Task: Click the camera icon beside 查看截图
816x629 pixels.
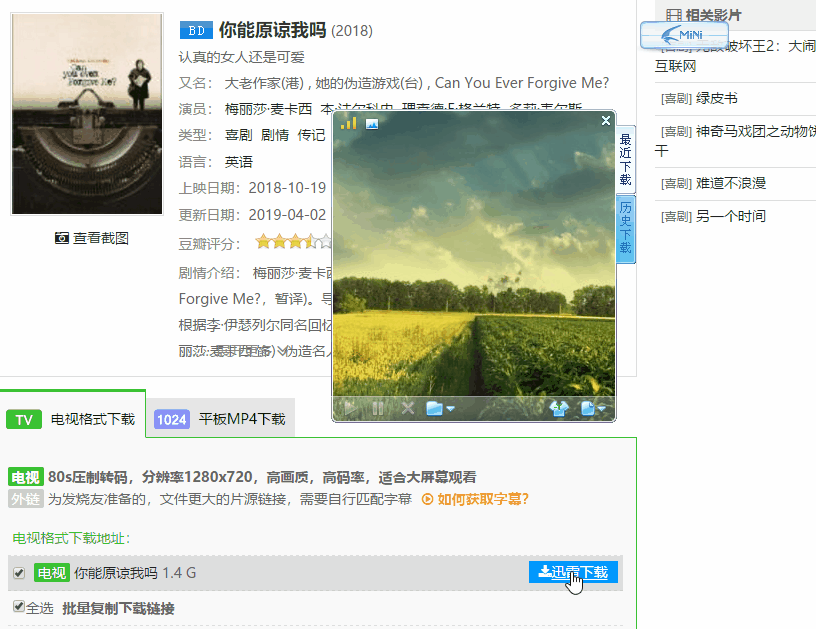Action: pos(62,238)
